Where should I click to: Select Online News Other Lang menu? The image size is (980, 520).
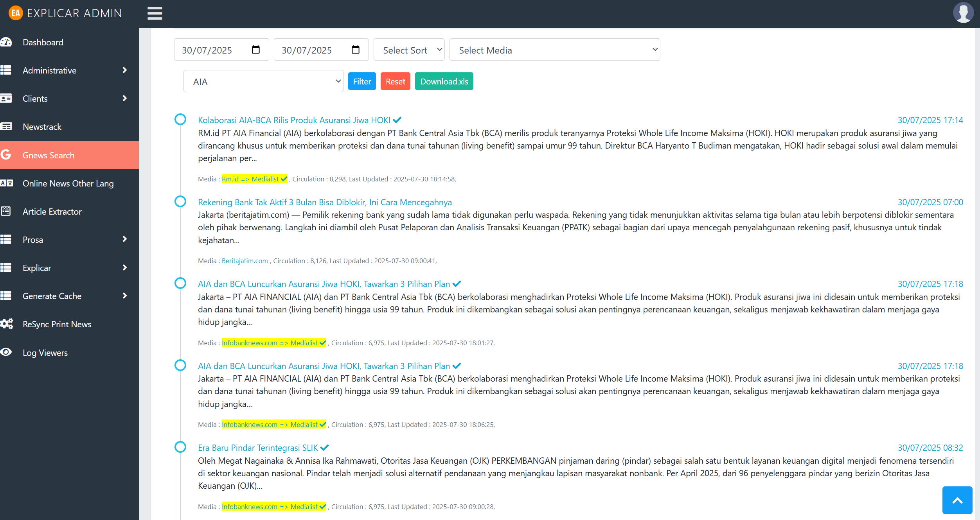click(68, 183)
